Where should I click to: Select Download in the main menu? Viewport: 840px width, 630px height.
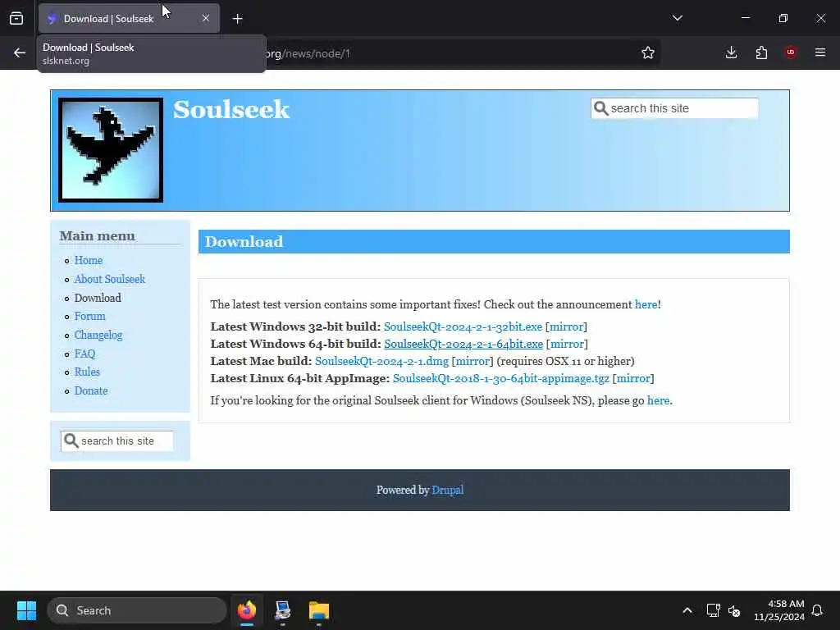click(98, 298)
